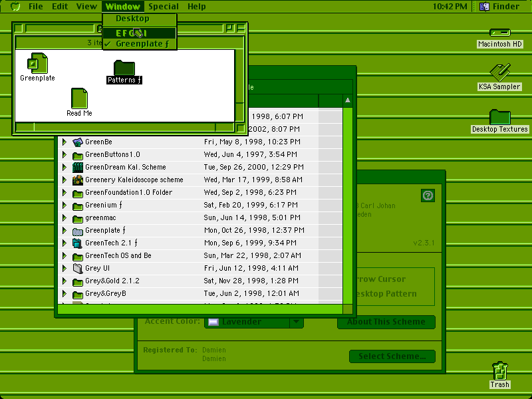The height and width of the screenshot is (399, 532).
Task: Expand the Greenplate ƒ list row triangle
Action: [x=64, y=230]
